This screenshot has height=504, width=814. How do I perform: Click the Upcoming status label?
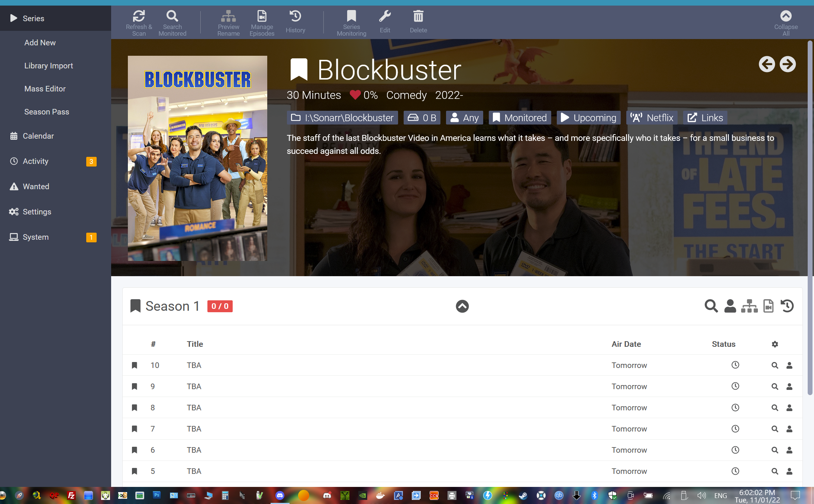[589, 118]
